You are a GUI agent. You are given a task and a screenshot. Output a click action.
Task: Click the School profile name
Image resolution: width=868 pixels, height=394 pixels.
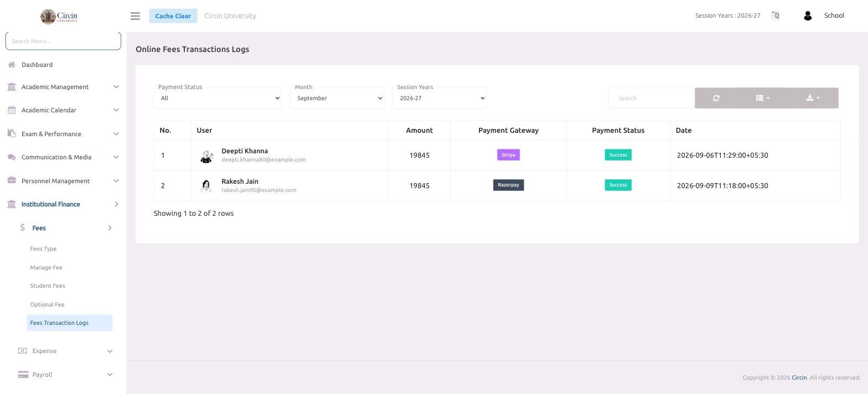coord(834,15)
